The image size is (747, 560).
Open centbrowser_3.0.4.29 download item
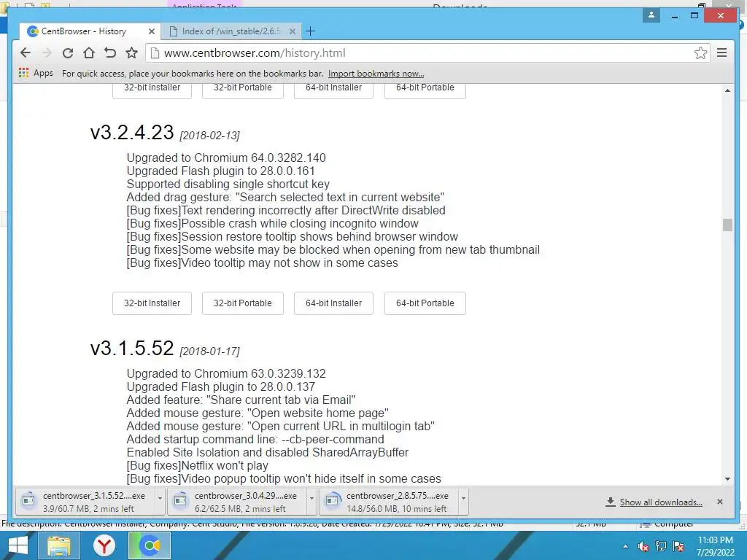click(x=237, y=502)
